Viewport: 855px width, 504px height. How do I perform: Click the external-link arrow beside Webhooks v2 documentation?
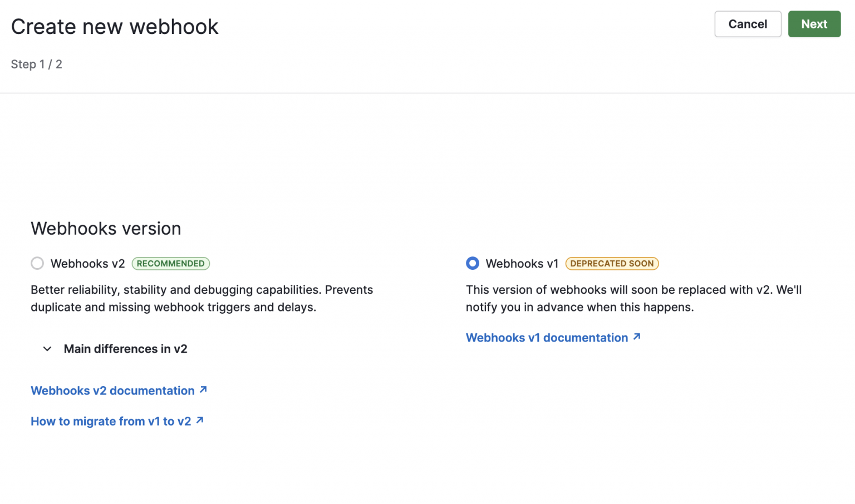click(203, 390)
